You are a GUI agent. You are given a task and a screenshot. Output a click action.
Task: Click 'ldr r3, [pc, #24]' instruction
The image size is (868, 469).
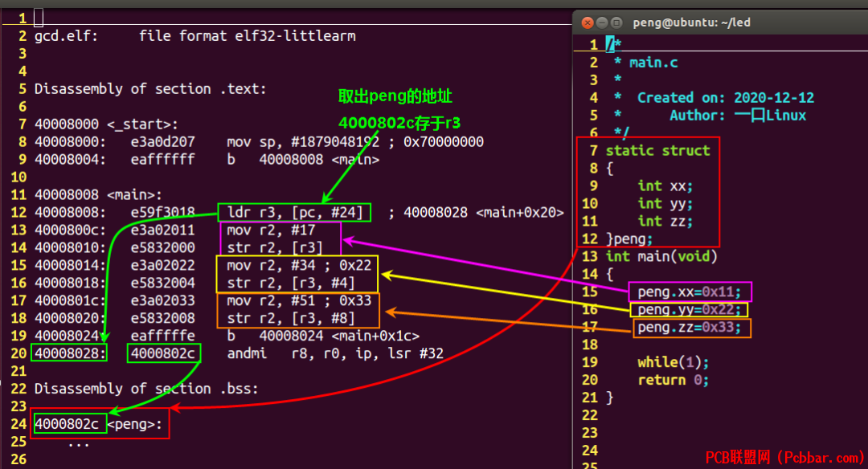tap(294, 212)
